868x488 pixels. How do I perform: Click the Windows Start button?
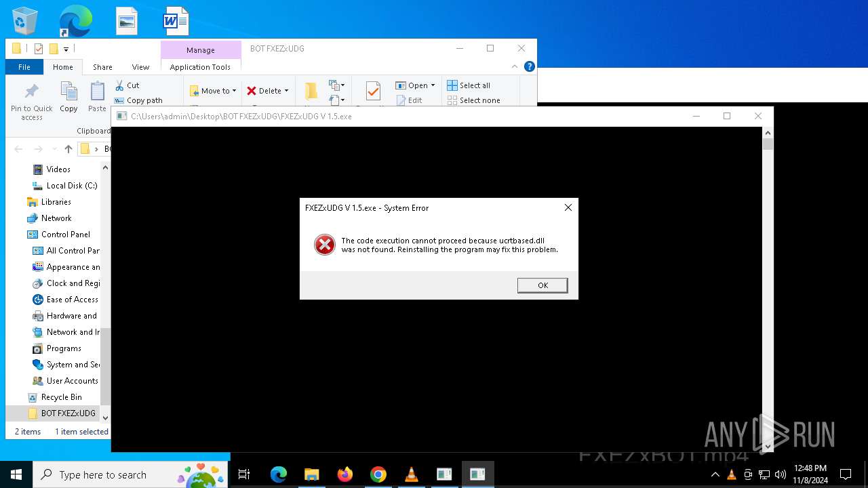[x=16, y=474]
